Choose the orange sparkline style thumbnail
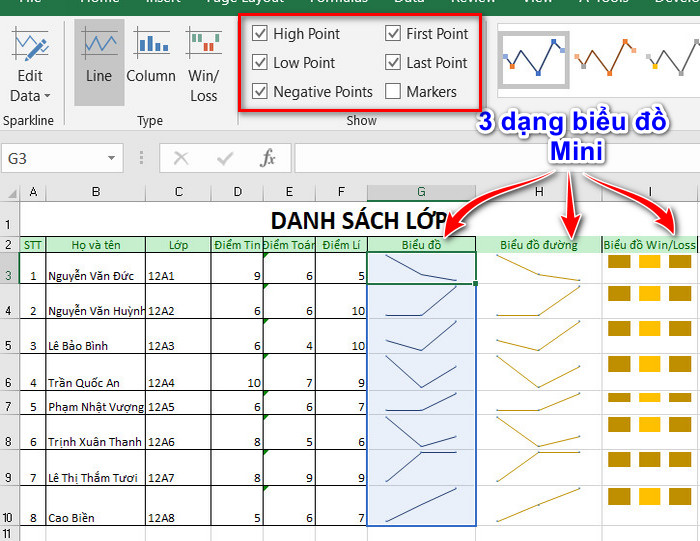 (606, 58)
